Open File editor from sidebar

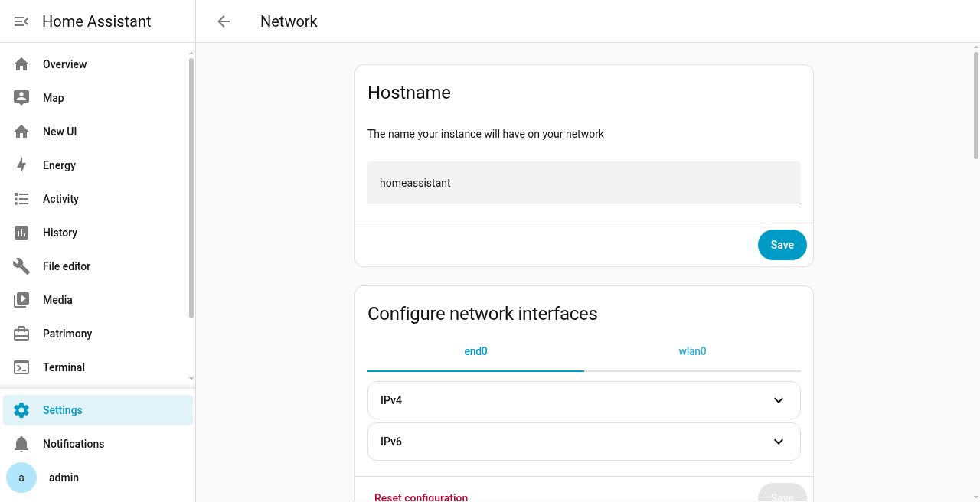pos(98,266)
